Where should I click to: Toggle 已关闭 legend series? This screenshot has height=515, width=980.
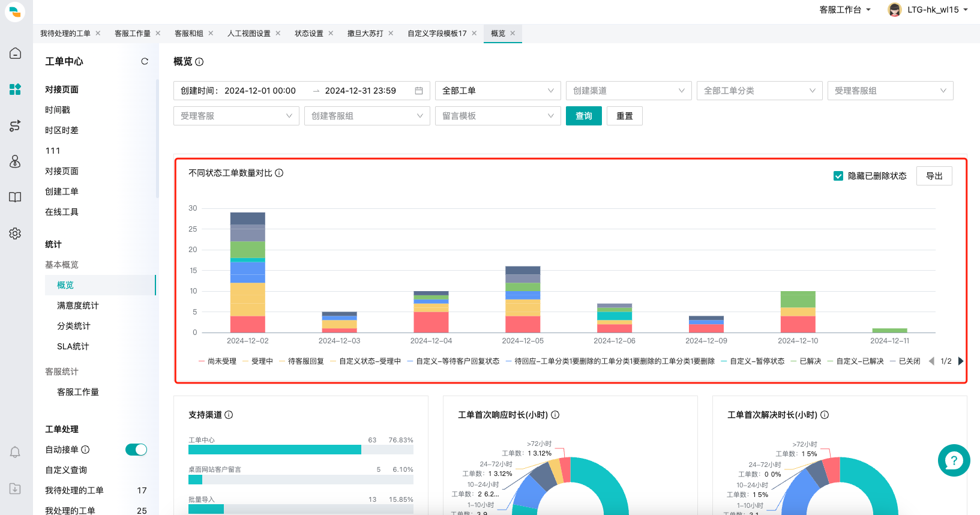coord(905,361)
